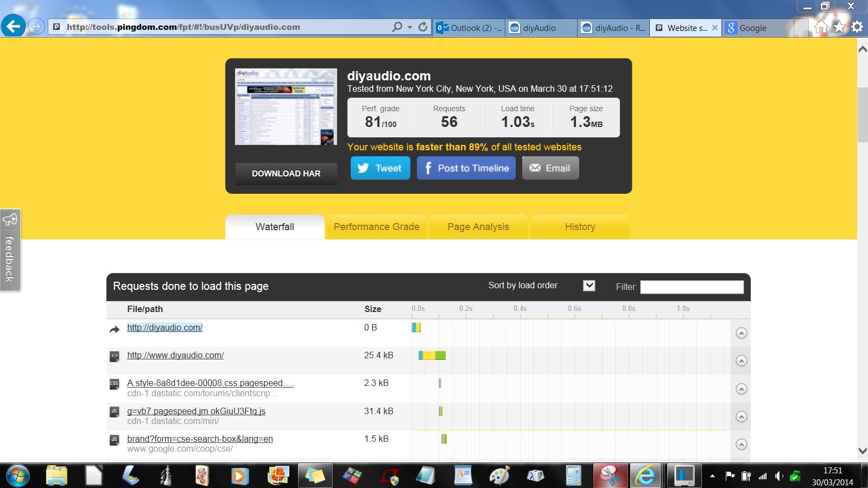The height and width of the screenshot is (488, 868).
Task: Select the Waterfall tab
Action: coord(275,227)
